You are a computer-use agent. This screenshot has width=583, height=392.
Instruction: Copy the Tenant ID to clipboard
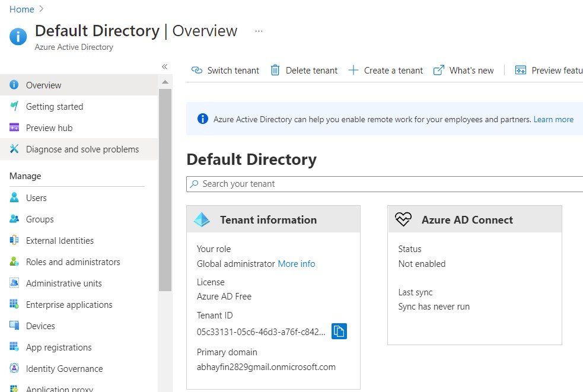[x=339, y=331]
